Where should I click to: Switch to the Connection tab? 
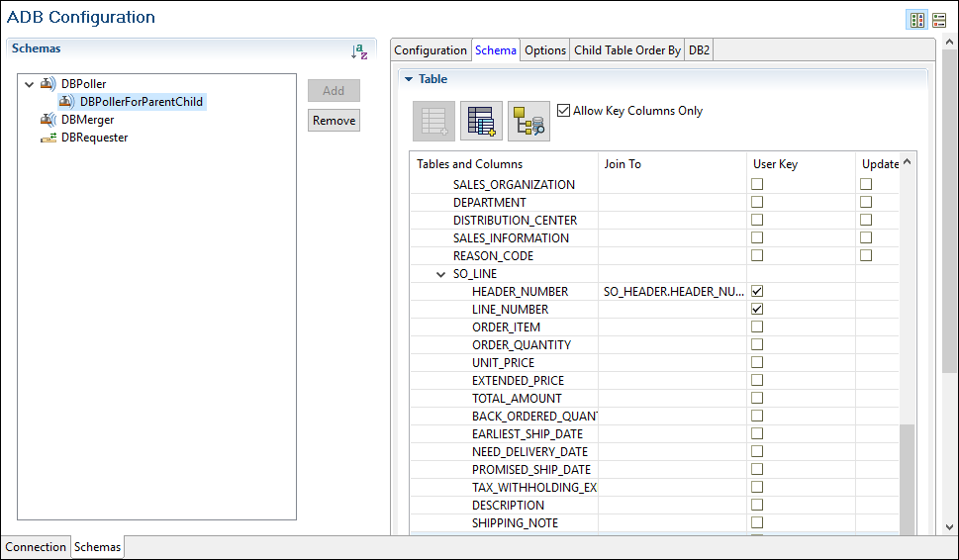(36, 547)
